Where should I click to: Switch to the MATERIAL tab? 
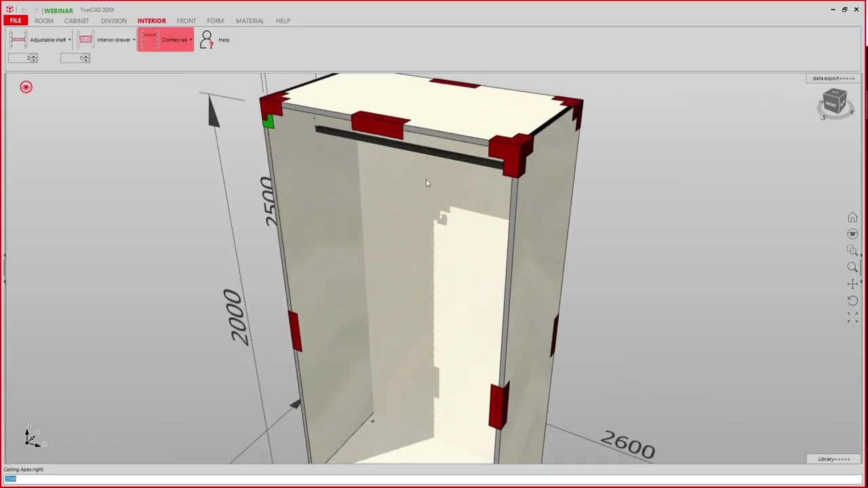250,21
